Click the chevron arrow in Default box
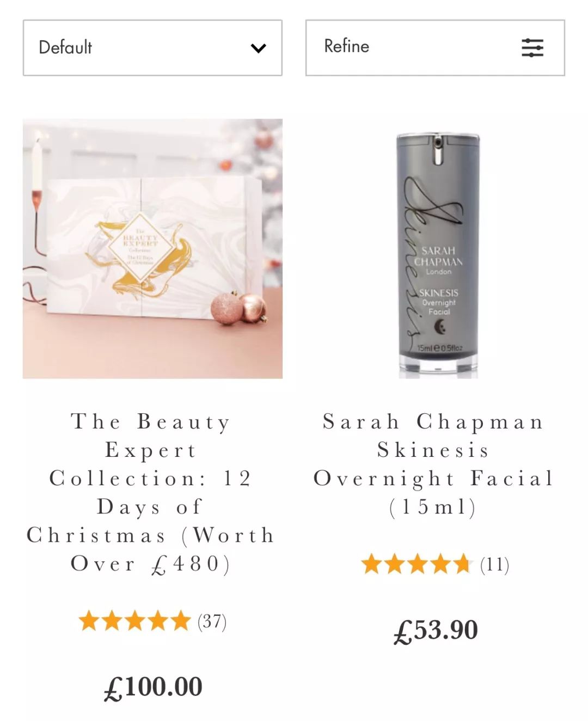Viewport: 588px width, 721px height. (x=258, y=48)
